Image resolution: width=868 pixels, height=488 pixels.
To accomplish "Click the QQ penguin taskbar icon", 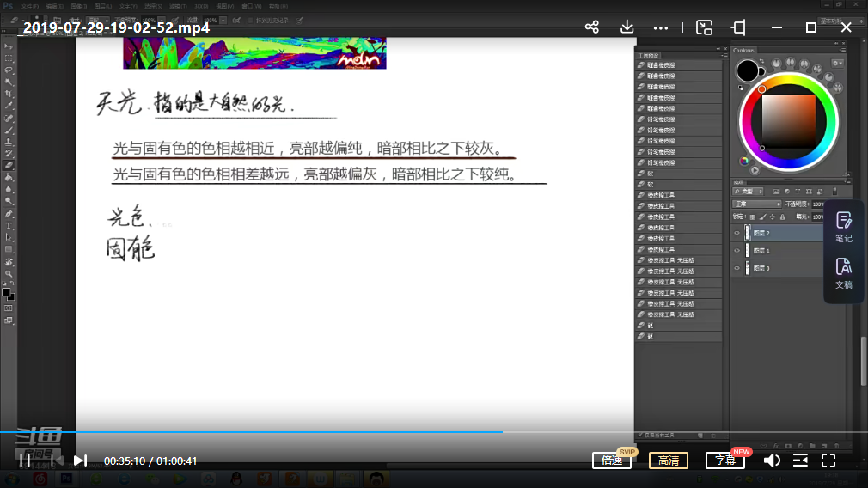I will [x=236, y=479].
